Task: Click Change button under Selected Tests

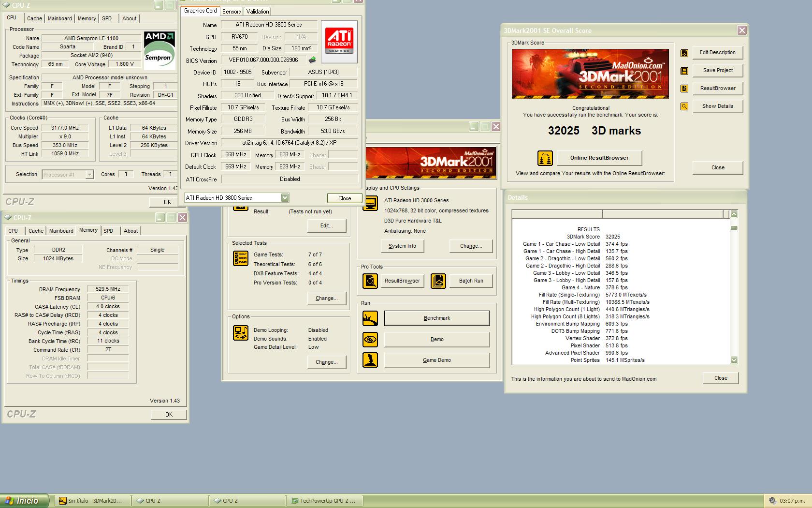Action: (327, 299)
